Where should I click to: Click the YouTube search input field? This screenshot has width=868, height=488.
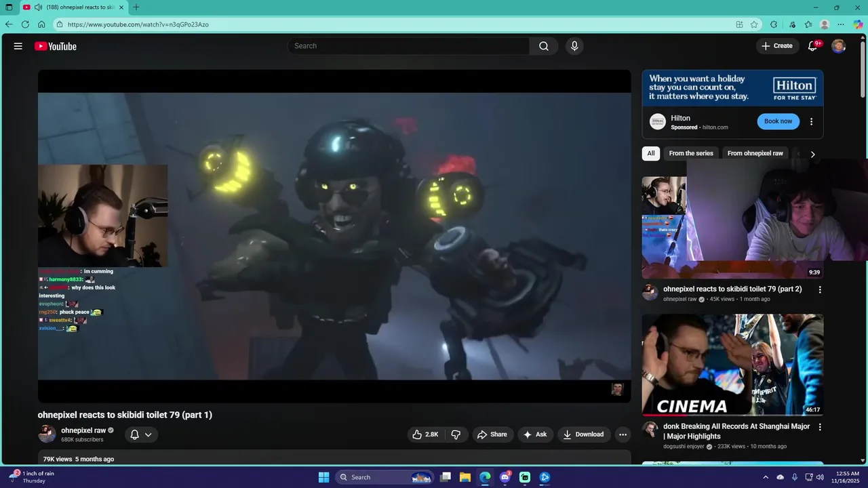(409, 46)
